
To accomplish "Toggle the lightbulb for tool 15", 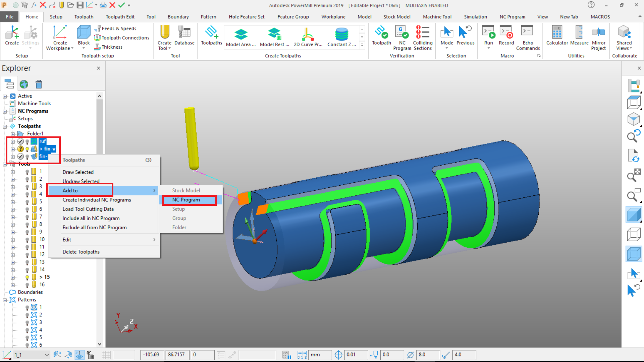I will 27,277.
